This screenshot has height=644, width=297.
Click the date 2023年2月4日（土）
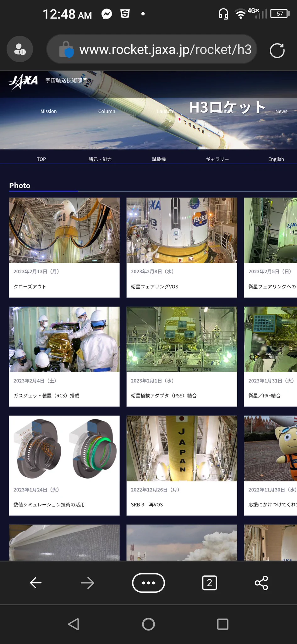pos(35,380)
